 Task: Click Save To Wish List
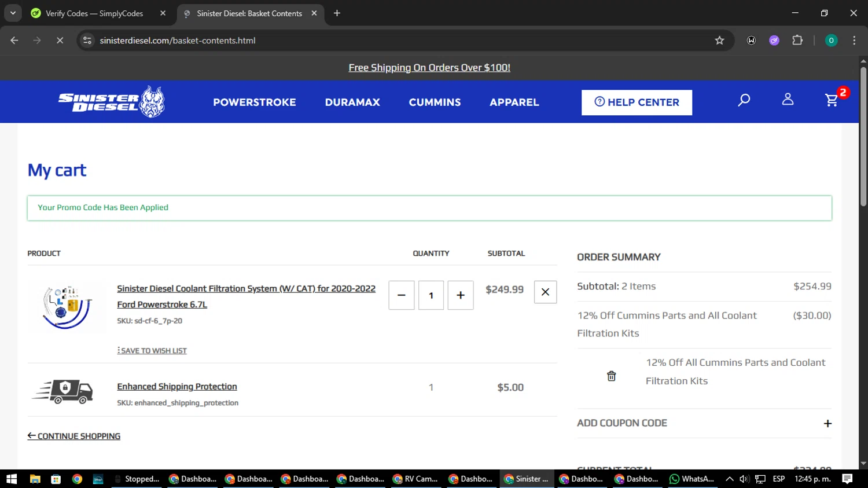click(x=152, y=351)
